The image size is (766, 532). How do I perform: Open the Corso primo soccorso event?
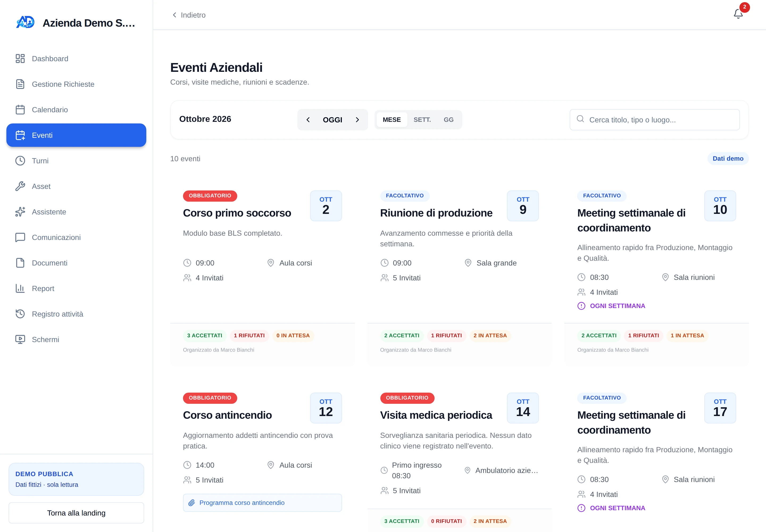tap(237, 213)
